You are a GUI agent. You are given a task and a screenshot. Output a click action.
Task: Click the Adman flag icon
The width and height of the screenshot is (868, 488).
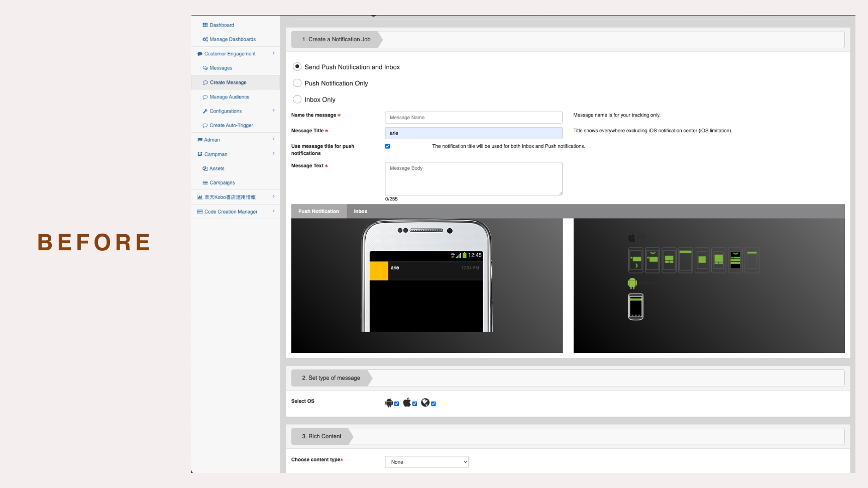pos(200,140)
